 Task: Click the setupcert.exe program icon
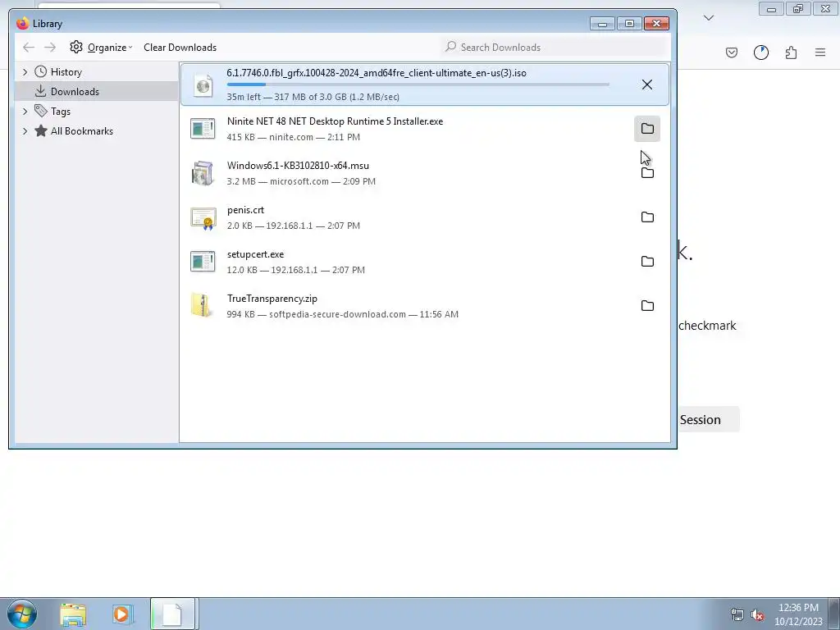click(203, 262)
